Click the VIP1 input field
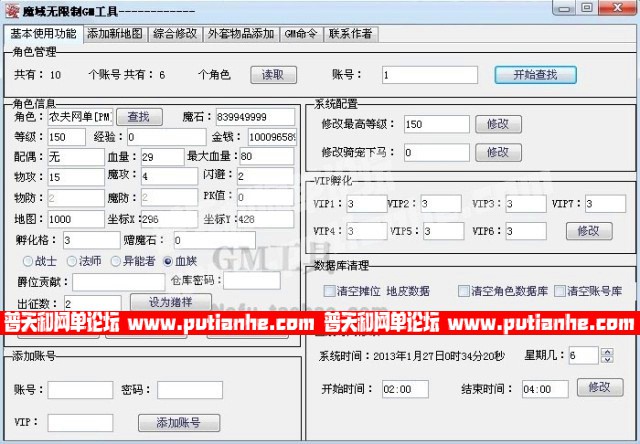Image resolution: width=640 pixels, height=444 pixels. coord(367,204)
